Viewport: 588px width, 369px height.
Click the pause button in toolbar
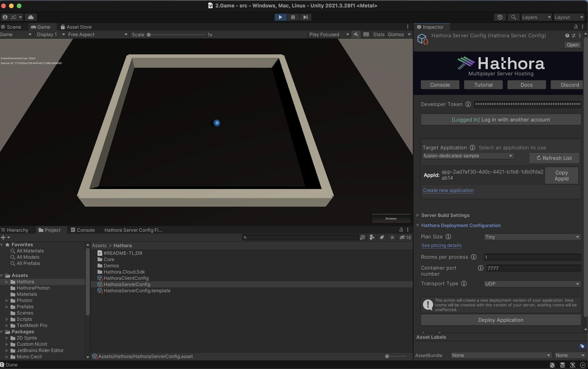tap(293, 17)
